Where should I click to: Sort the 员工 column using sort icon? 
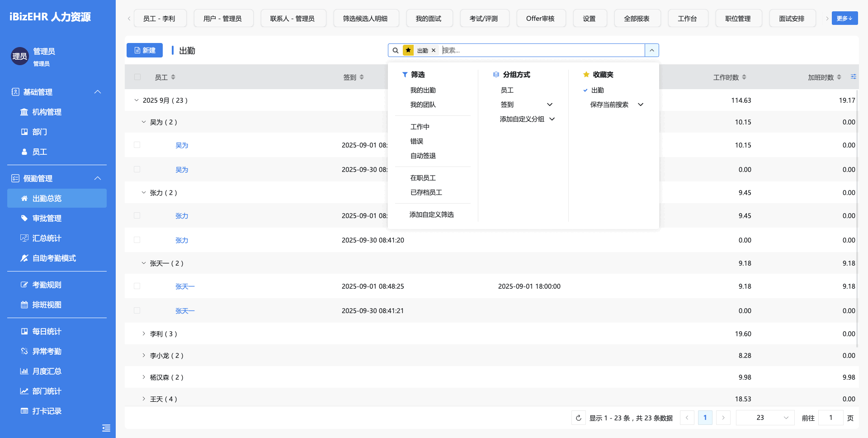pos(173,77)
